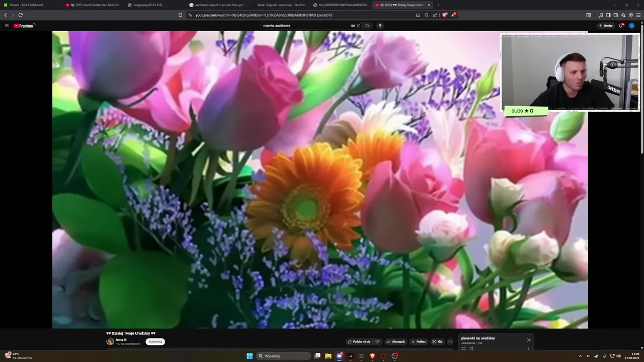The width and height of the screenshot is (644, 362).
Task: Open a new browser tab with plus
Action: 438,5
